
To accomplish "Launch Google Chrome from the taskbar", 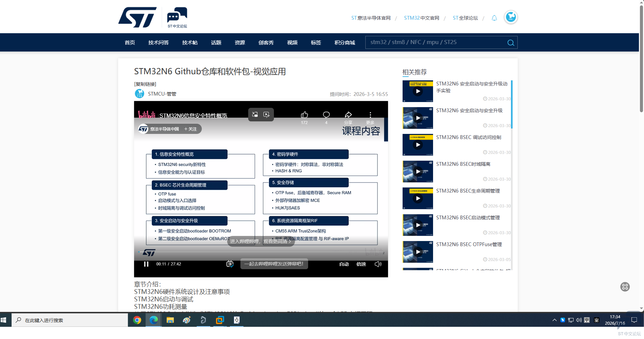I will click(x=137, y=320).
